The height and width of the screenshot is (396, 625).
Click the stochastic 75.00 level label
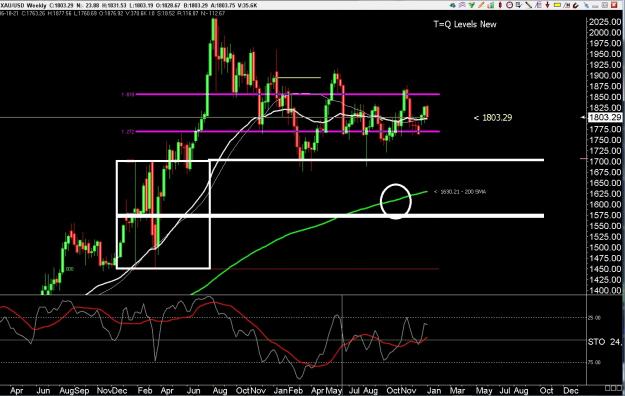(595, 362)
